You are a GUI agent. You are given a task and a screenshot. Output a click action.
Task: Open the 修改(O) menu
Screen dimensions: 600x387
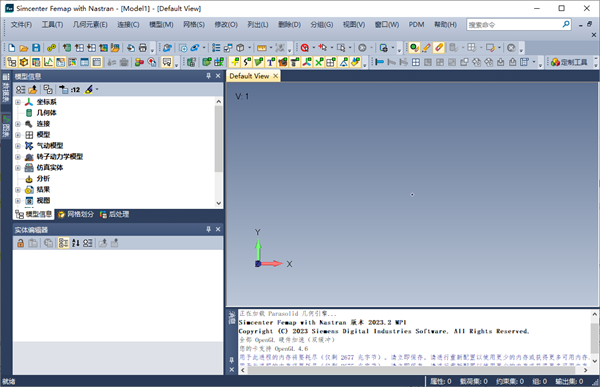[x=226, y=24]
